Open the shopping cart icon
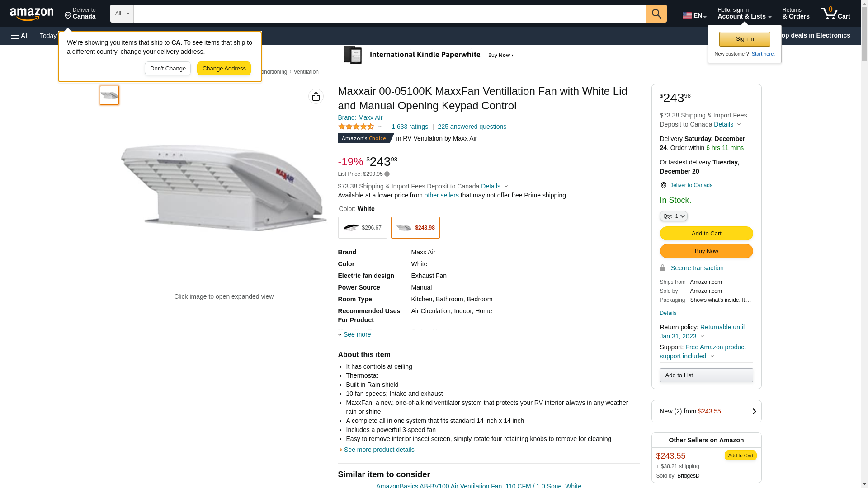 835,14
